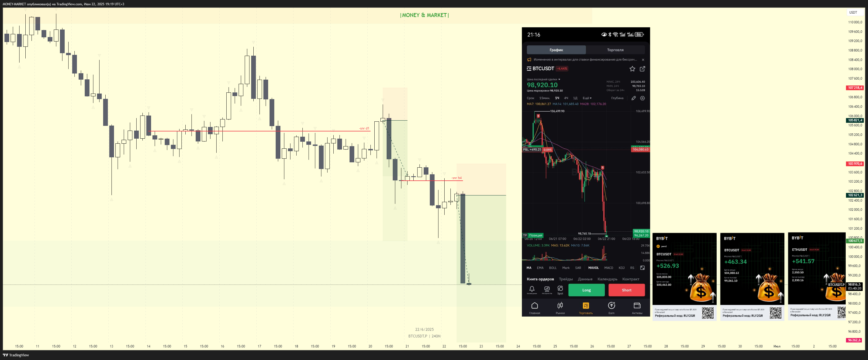Open the USDT currency selector on the price scale

tap(855, 13)
